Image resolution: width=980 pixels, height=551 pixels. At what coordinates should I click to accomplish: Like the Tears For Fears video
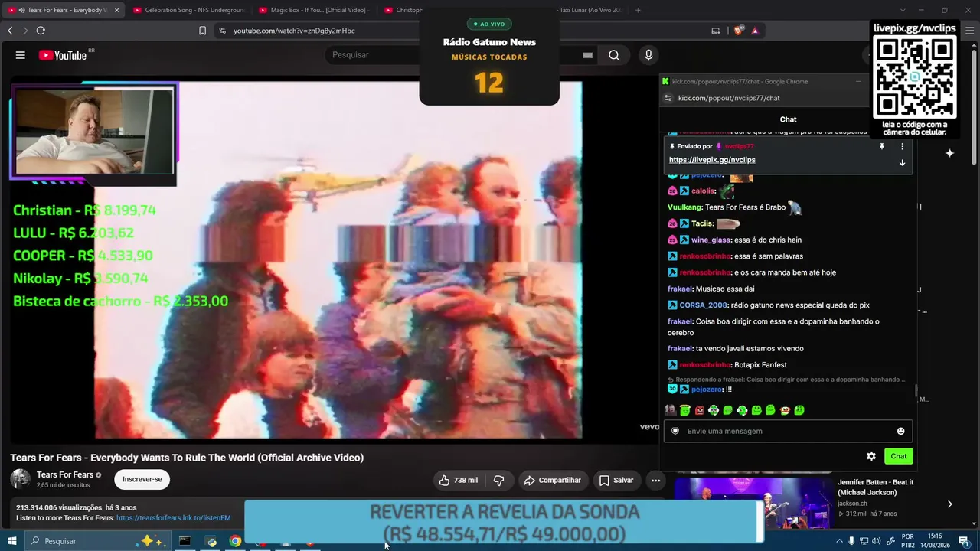point(458,481)
